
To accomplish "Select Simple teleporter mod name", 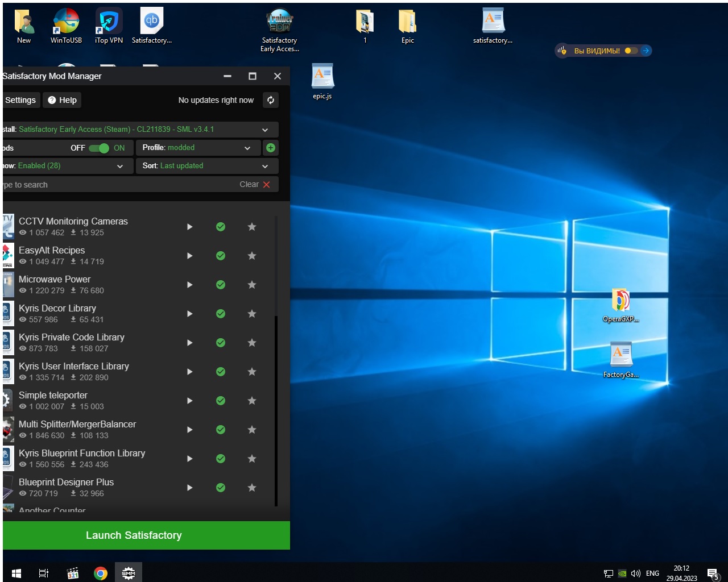I will click(53, 395).
